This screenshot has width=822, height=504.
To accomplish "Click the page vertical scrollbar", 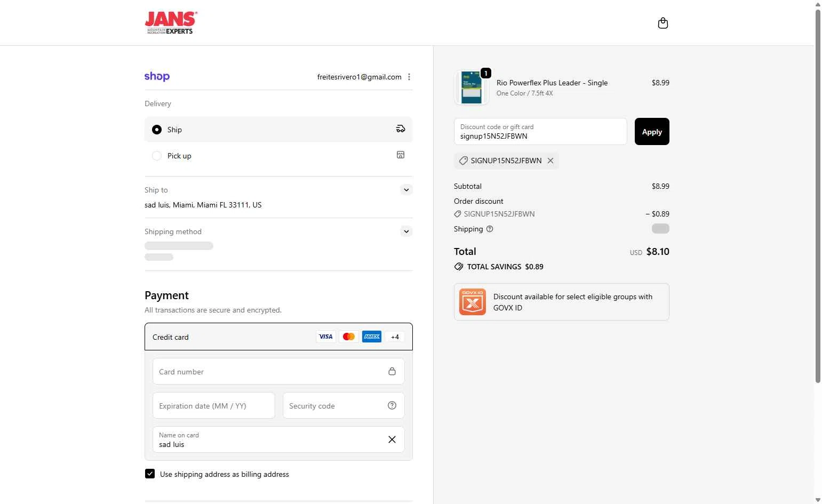I will (x=818, y=196).
